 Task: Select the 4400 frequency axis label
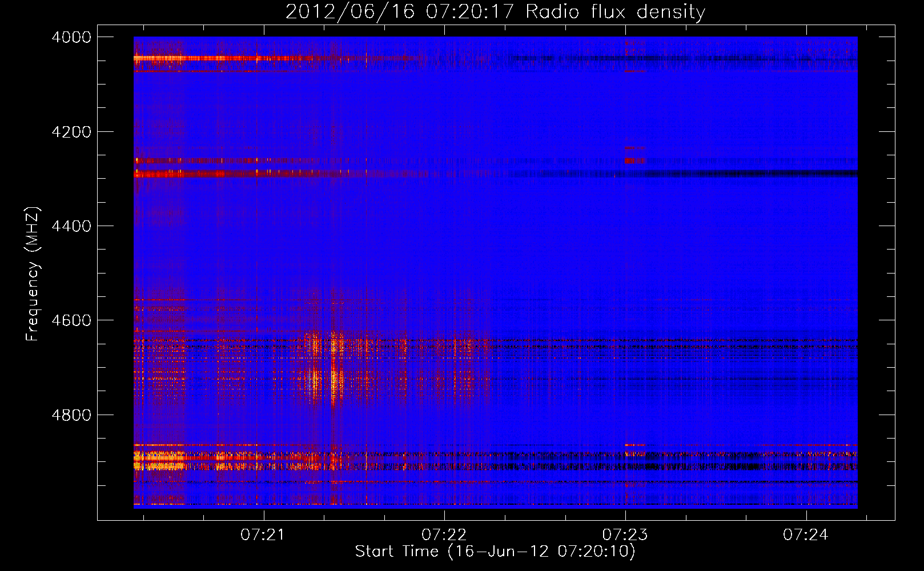point(71,226)
